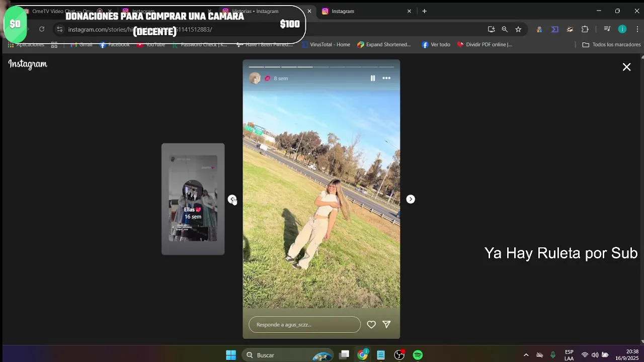Bookmark this page with the star icon

(x=518, y=29)
